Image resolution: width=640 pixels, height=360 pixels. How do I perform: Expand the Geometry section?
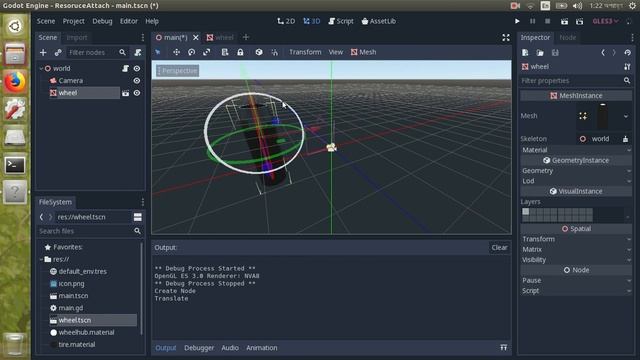tap(576, 171)
